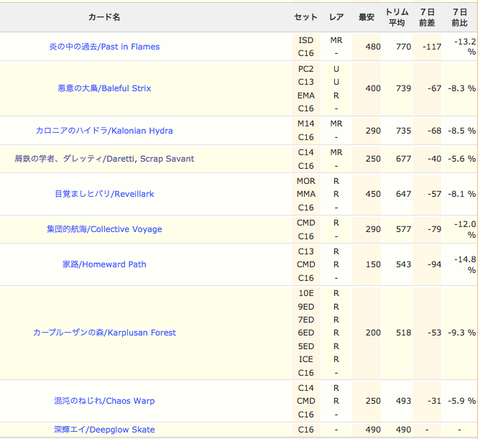This screenshot has height=439, width=480.
Task: Select the -94 seven-day difference value
Action: pos(434,264)
